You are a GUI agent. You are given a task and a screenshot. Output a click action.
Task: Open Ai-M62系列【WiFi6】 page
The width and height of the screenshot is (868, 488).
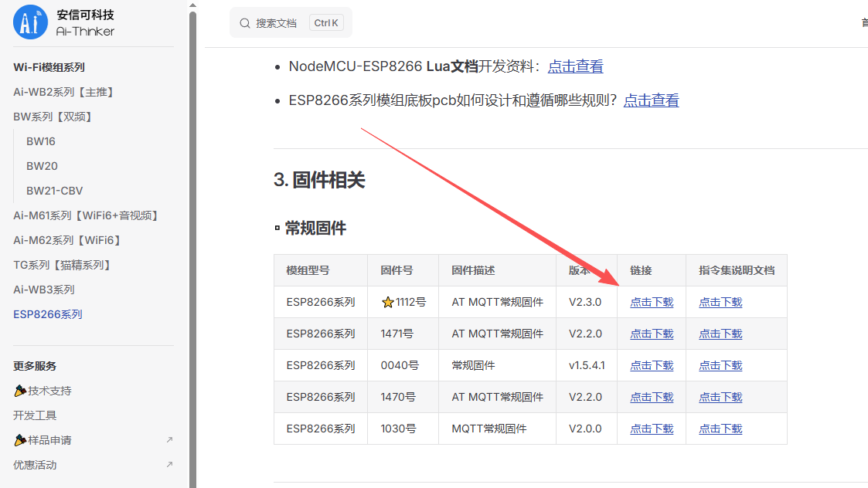[x=69, y=240]
